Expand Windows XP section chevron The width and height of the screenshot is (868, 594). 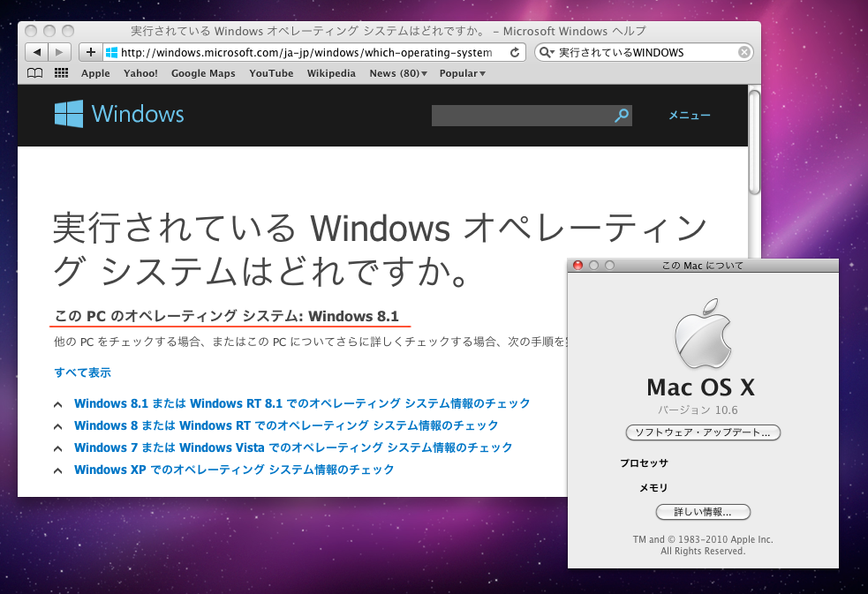[57, 470]
